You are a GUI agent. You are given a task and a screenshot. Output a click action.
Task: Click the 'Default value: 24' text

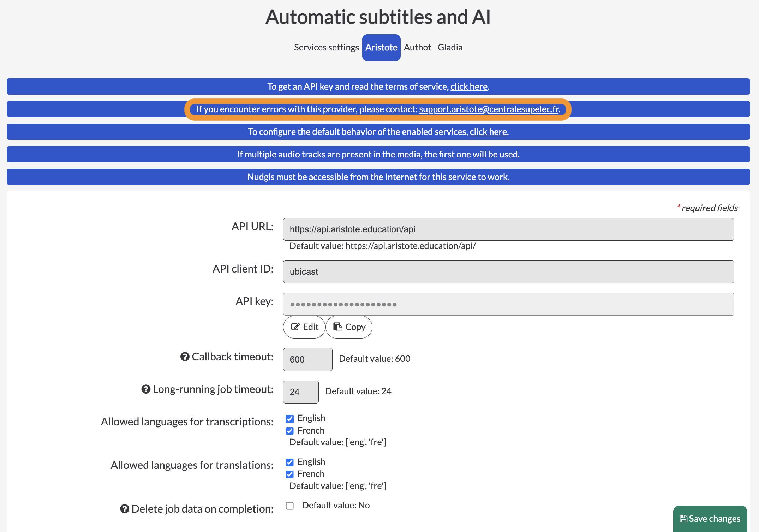[358, 391]
